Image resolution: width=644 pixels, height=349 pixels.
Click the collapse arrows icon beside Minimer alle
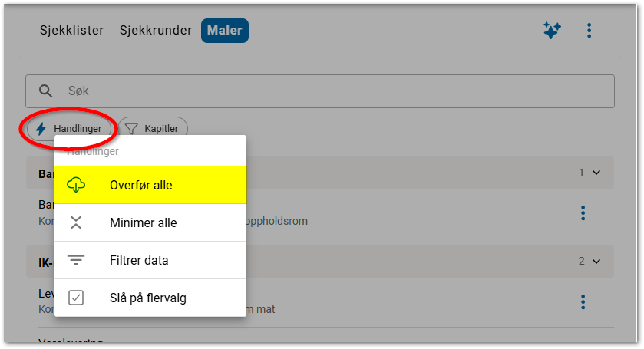(76, 222)
